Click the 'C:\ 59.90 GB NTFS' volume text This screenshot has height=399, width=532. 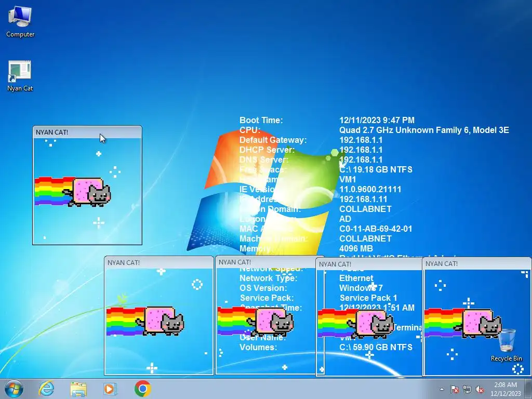point(376,348)
